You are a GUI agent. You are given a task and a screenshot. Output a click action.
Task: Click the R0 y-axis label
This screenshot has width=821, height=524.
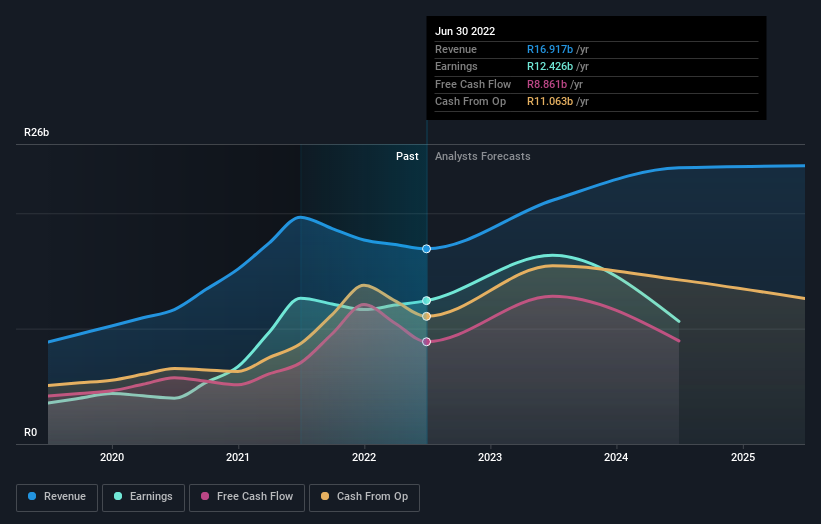coord(30,432)
